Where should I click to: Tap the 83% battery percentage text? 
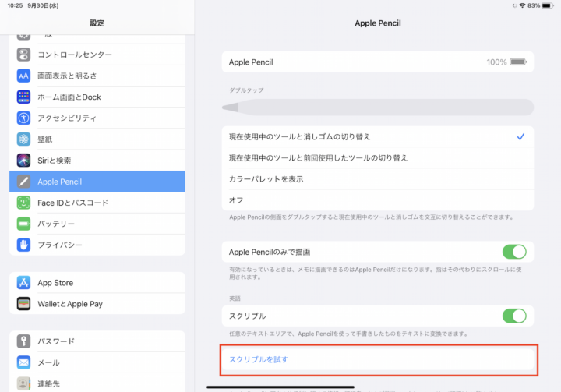[x=534, y=5]
